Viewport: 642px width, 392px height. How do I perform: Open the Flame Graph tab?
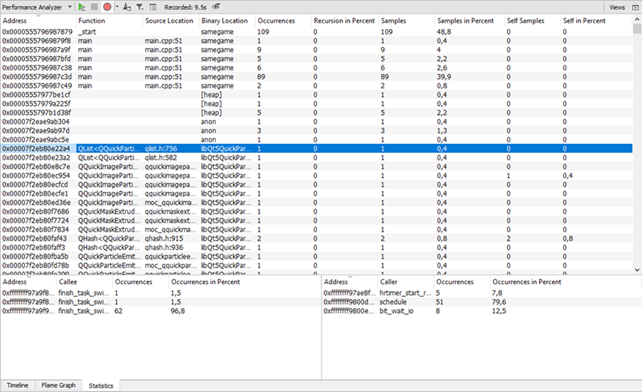(59, 385)
